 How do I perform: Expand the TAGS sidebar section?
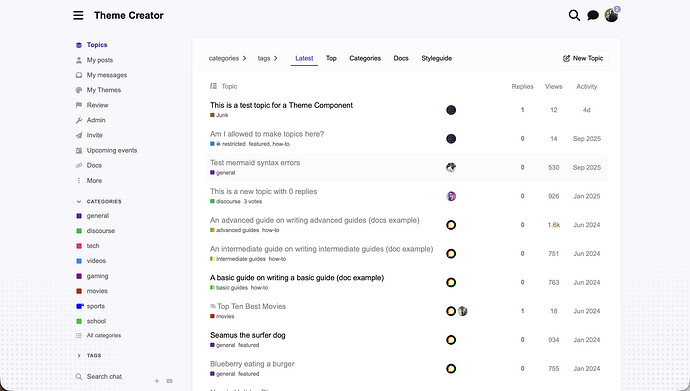point(89,355)
